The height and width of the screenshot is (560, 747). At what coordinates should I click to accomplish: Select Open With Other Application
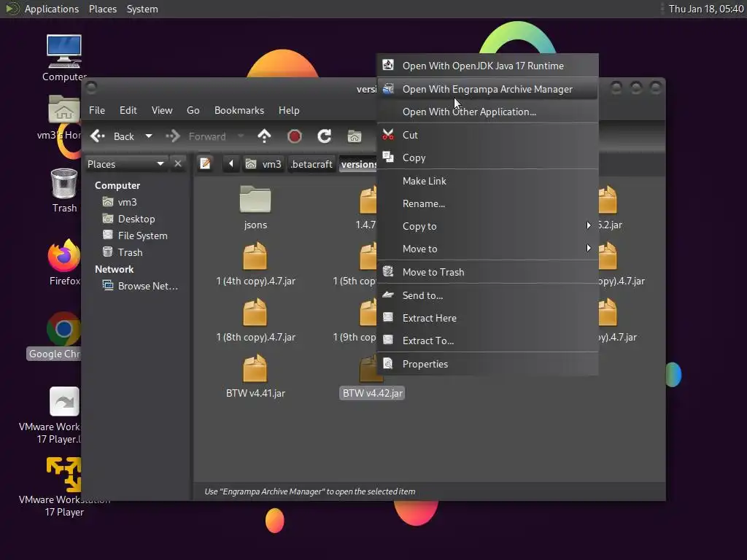(x=487, y=112)
